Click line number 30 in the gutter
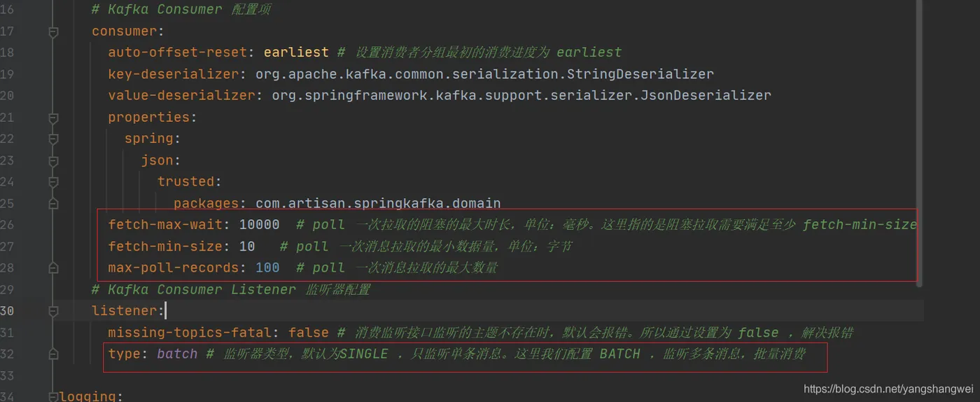The width and height of the screenshot is (980, 402). [7, 310]
